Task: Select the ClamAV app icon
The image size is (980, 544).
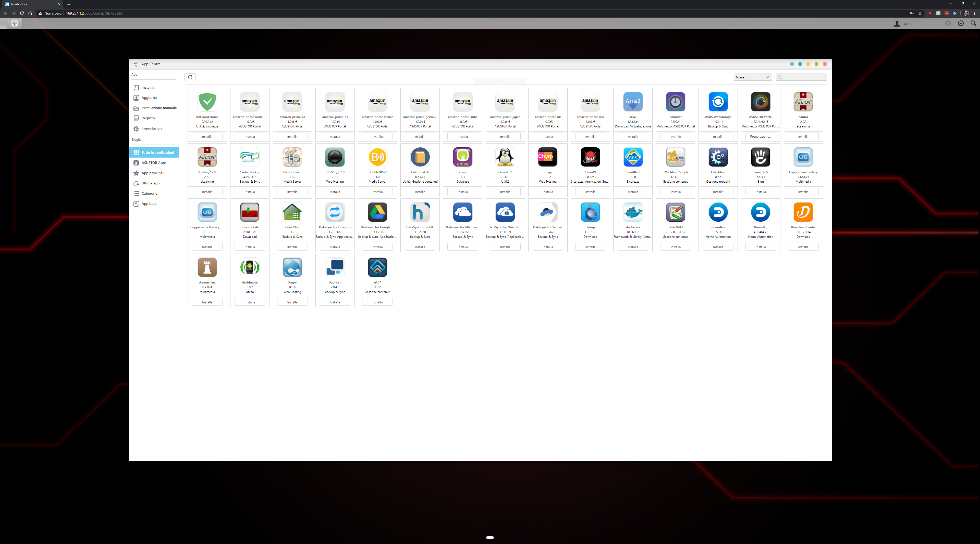Action: click(x=590, y=157)
